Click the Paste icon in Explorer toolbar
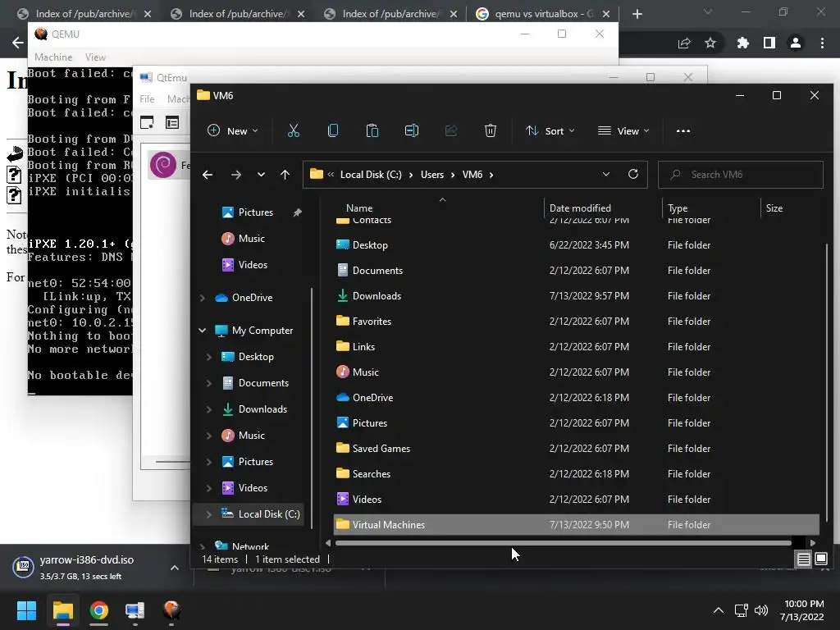This screenshot has width=840, height=630. 372,130
